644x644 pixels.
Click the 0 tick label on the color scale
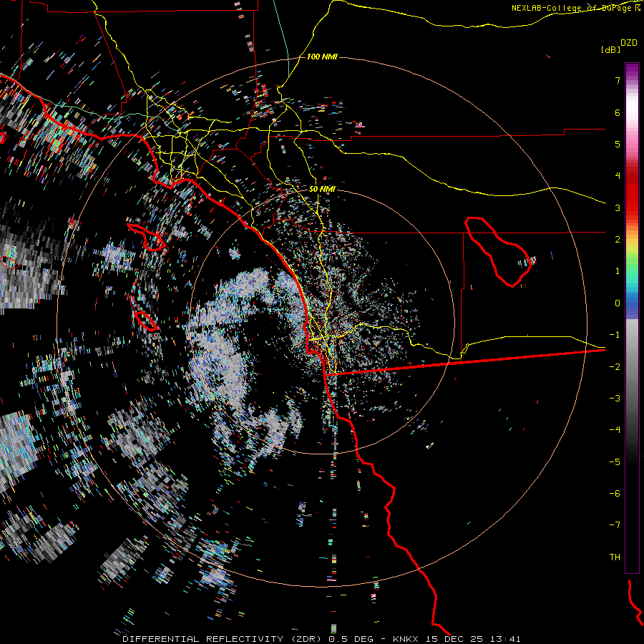pos(618,303)
